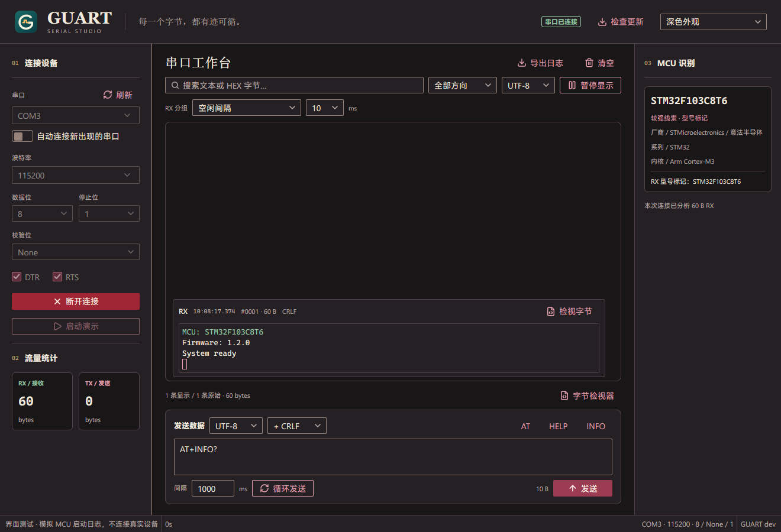Open the stop bits dropdown showing 1

[x=109, y=213]
